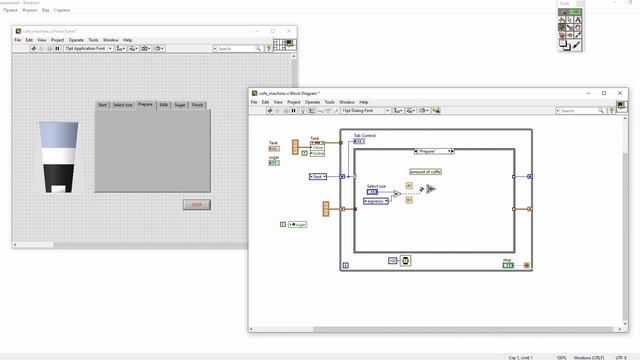Select the Set/Clear Breakpoint tool

562,35
